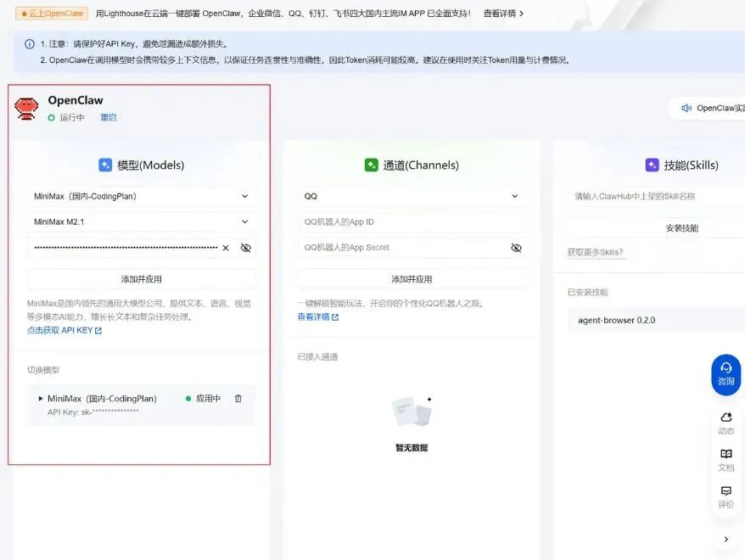This screenshot has height=560, width=745.
Task: Click the OpenClaw title heading
Action: pyautogui.click(x=76, y=100)
